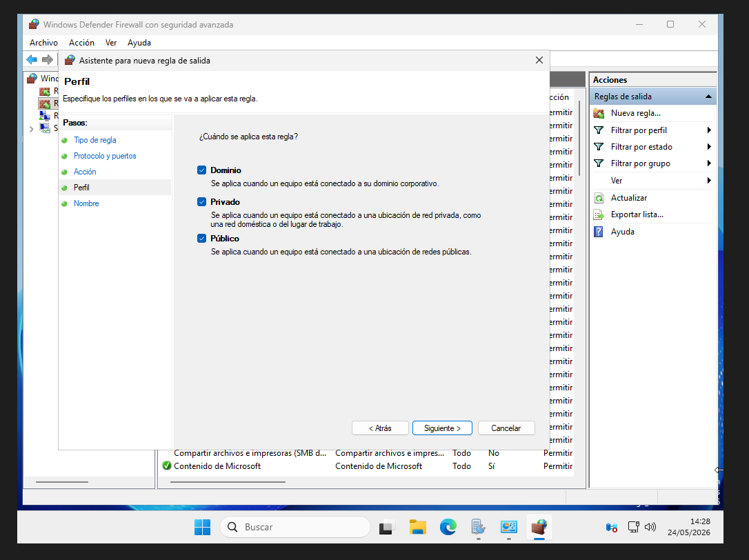Image resolution: width=749 pixels, height=560 pixels.
Task: Click the Nueva regla icon in Acciones
Action: click(x=599, y=113)
